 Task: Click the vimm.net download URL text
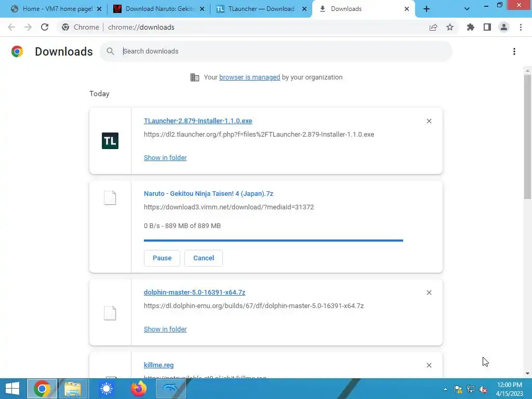229,207
